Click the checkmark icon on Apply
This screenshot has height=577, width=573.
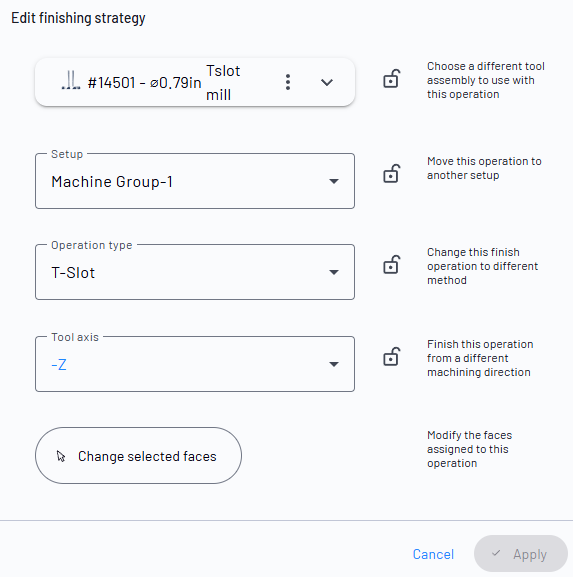pos(496,553)
